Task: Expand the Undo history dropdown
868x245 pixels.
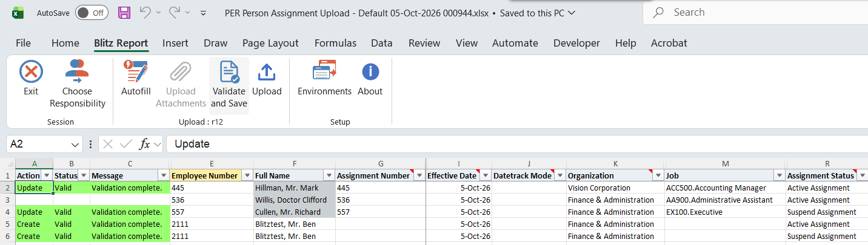Action: point(159,13)
